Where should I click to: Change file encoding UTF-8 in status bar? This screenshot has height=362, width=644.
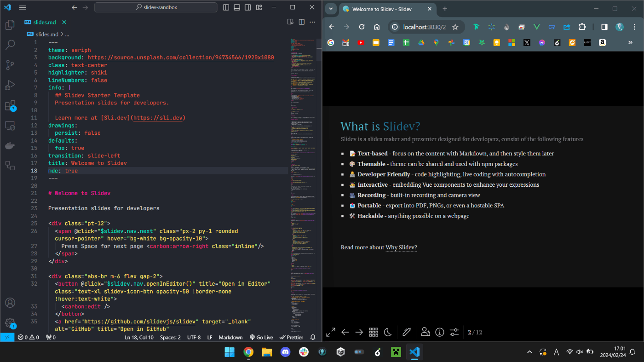click(194, 337)
